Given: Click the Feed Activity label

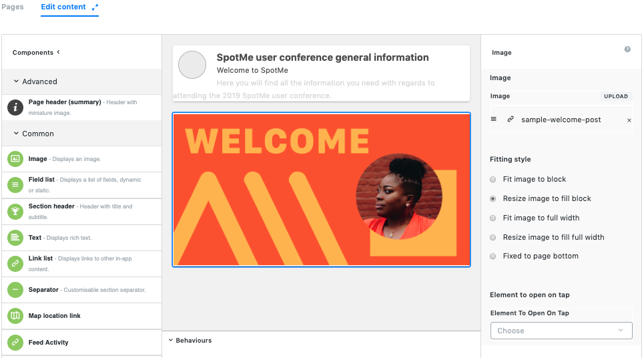Looking at the screenshot, I should [x=48, y=343].
